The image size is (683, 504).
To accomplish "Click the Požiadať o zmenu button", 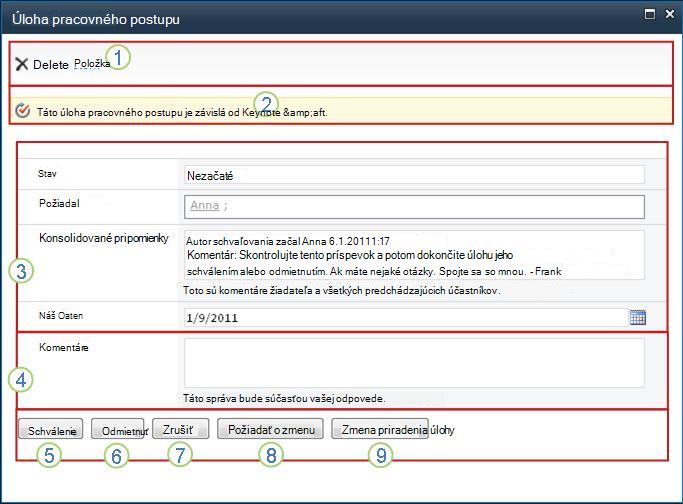I will click(270, 429).
